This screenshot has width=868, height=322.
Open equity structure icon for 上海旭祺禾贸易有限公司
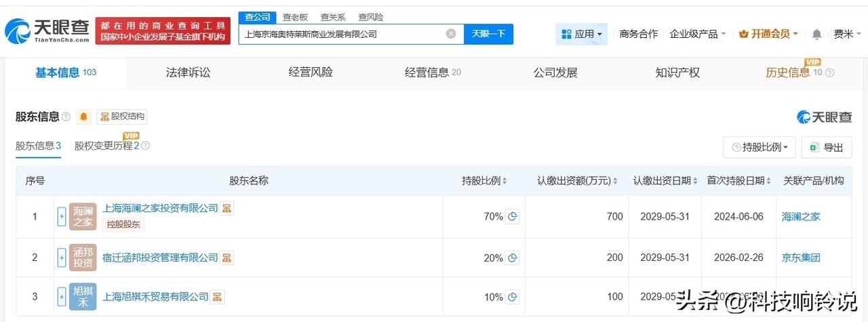pyautogui.click(x=217, y=296)
